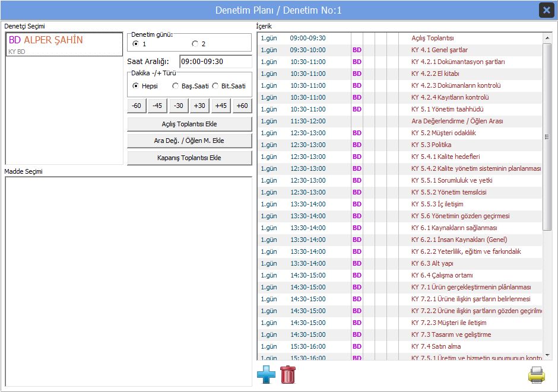Select row KY 5.5.1 Sorumluluk ve yetki
558x392 pixels.
(400, 180)
